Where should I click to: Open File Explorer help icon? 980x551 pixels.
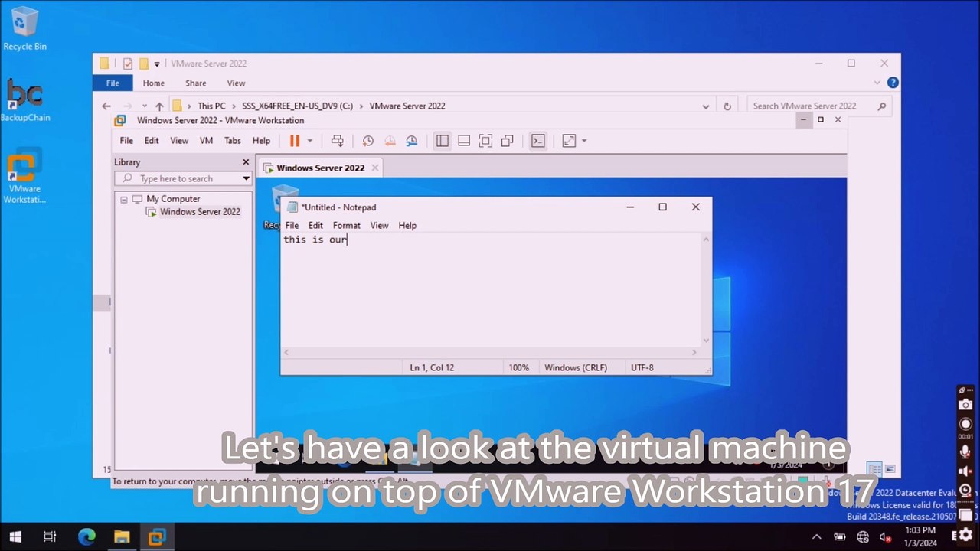click(x=893, y=83)
